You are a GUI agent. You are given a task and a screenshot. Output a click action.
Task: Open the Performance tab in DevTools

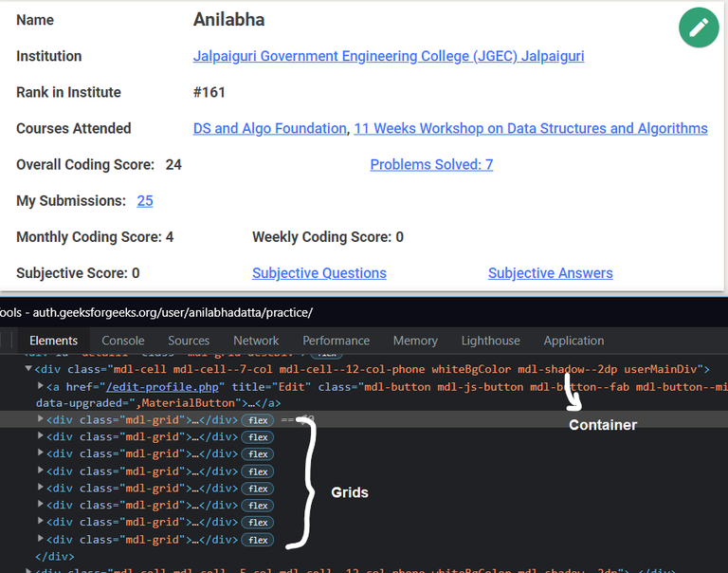[x=336, y=341]
